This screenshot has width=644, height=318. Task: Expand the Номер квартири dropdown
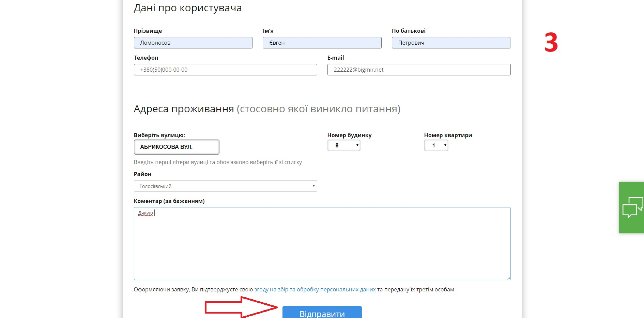coord(436,146)
